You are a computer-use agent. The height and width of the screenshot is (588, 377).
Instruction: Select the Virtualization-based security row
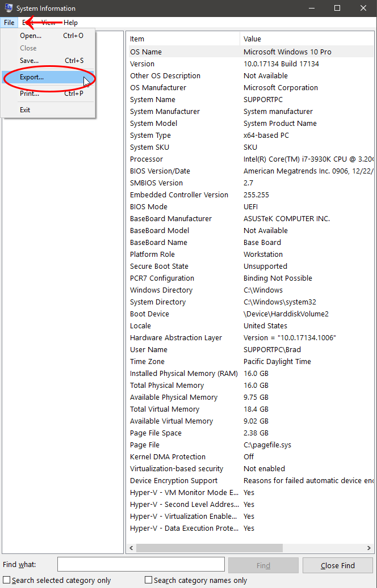251,469
